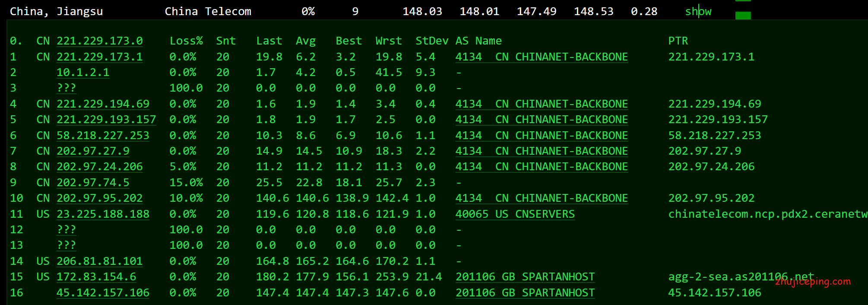This screenshot has height=305, width=868.
Task: Click the 119.6 last value in hop 11
Action: 272,214
